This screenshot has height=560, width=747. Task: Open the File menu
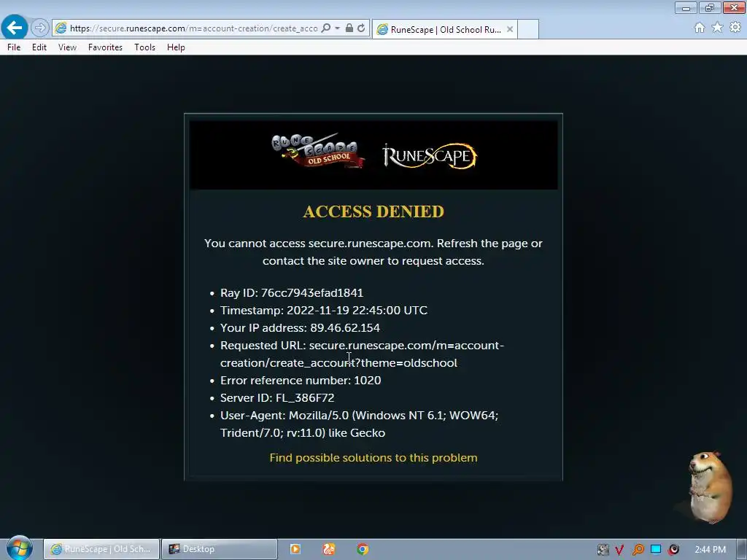tap(14, 47)
